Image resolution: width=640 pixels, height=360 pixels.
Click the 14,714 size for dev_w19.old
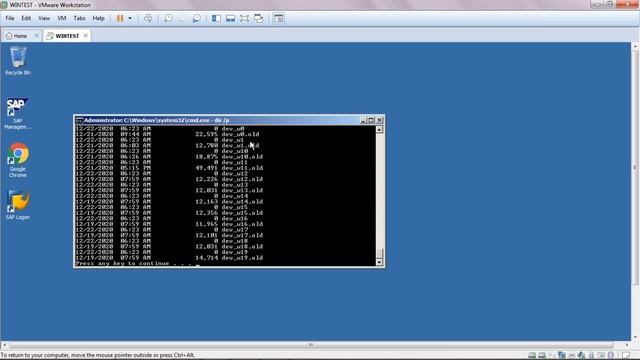tap(207, 258)
